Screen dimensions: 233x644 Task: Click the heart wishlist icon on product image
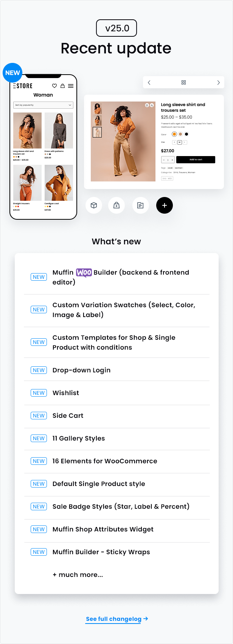pyautogui.click(x=147, y=105)
